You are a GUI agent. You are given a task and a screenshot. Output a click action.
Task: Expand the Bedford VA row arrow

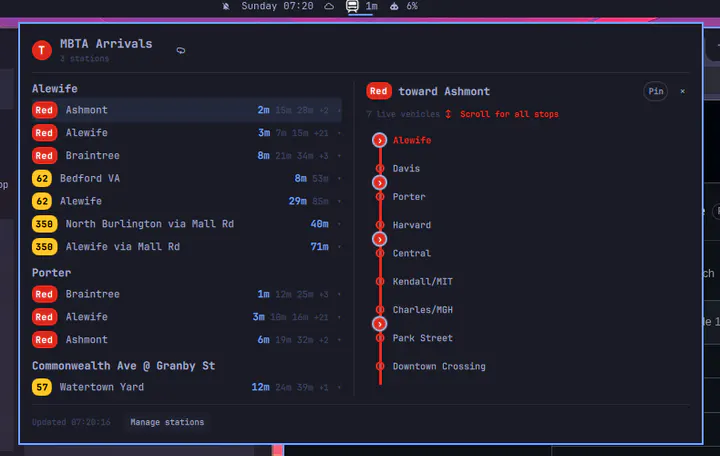(339, 179)
